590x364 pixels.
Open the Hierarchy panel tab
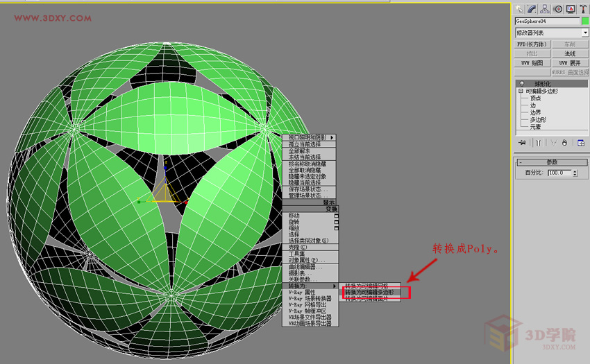[545, 9]
